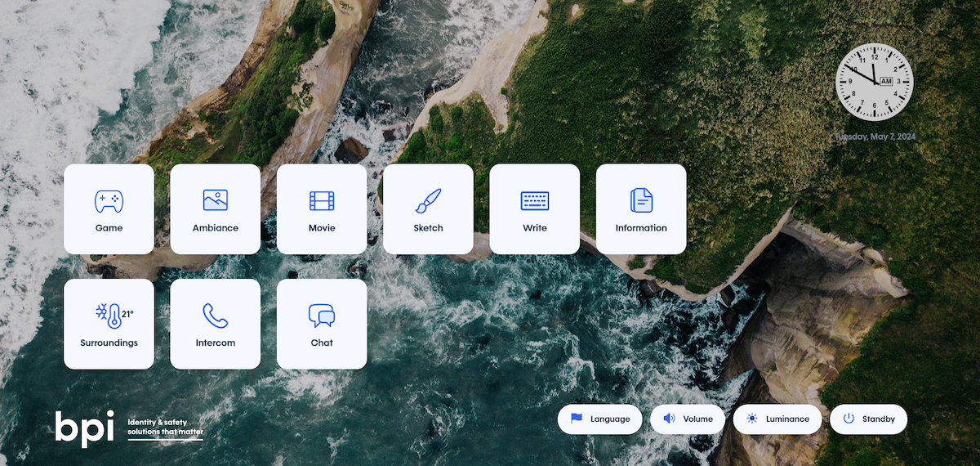Image resolution: width=980 pixels, height=466 pixels.
Task: Open the Sketch paintbrush tile
Action: coord(428,209)
